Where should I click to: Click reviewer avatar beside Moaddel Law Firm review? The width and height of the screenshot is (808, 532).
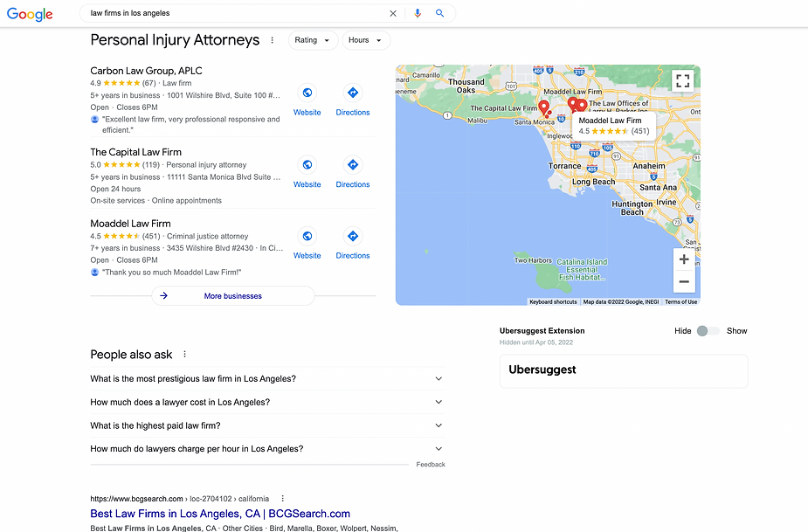click(x=95, y=273)
